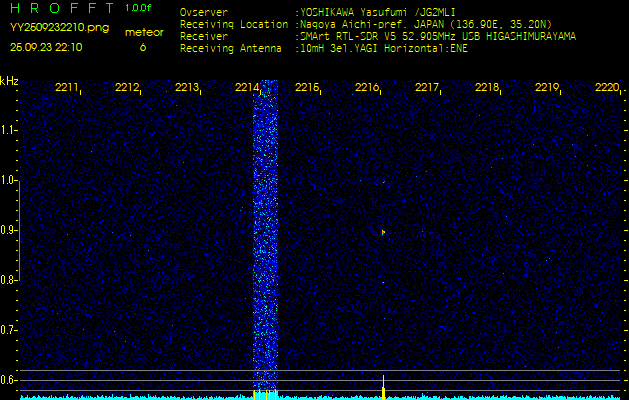
Task: Click the 2217 time marker
Action: point(427,87)
